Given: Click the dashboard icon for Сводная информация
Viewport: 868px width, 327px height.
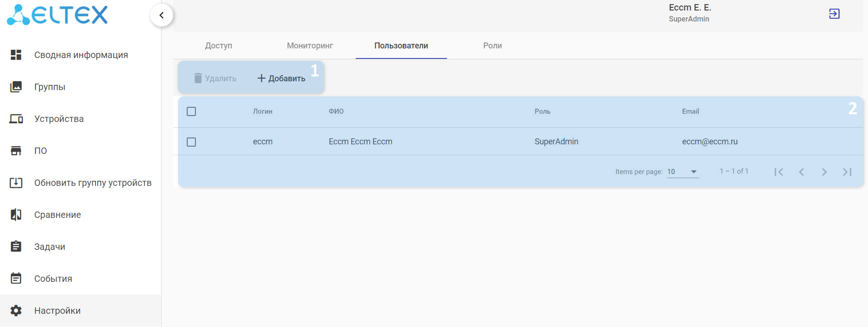Looking at the screenshot, I should 16,55.
